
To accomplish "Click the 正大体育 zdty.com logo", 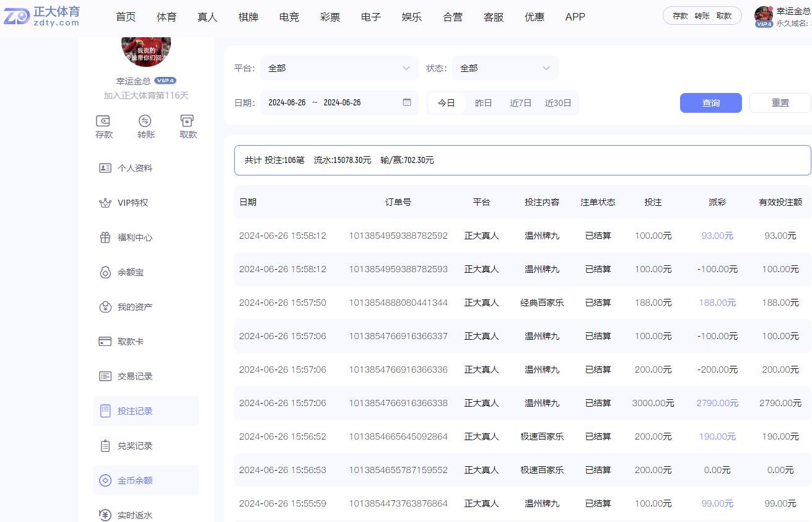I will tap(41, 17).
